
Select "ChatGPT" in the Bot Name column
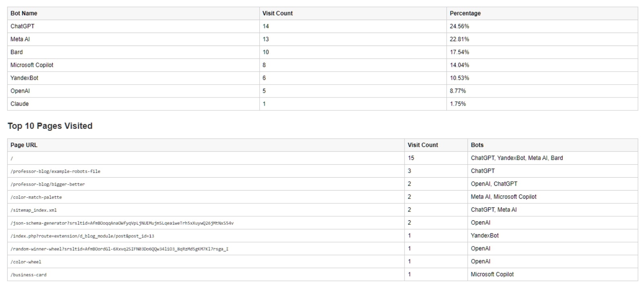(23, 26)
